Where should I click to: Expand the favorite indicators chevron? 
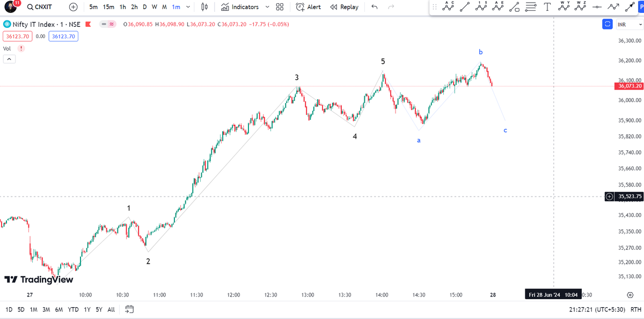coord(268,7)
